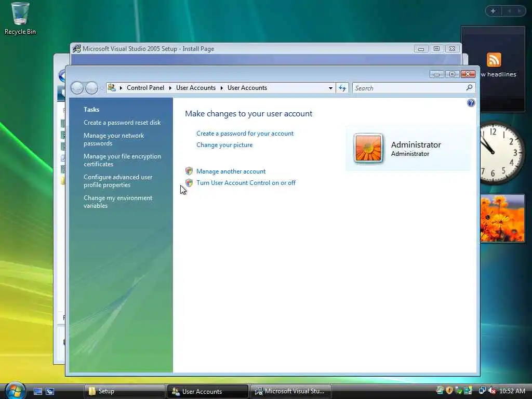Image resolution: width=532 pixels, height=399 pixels.
Task: Click Configure advanced user profile properties
Action: tap(118, 181)
